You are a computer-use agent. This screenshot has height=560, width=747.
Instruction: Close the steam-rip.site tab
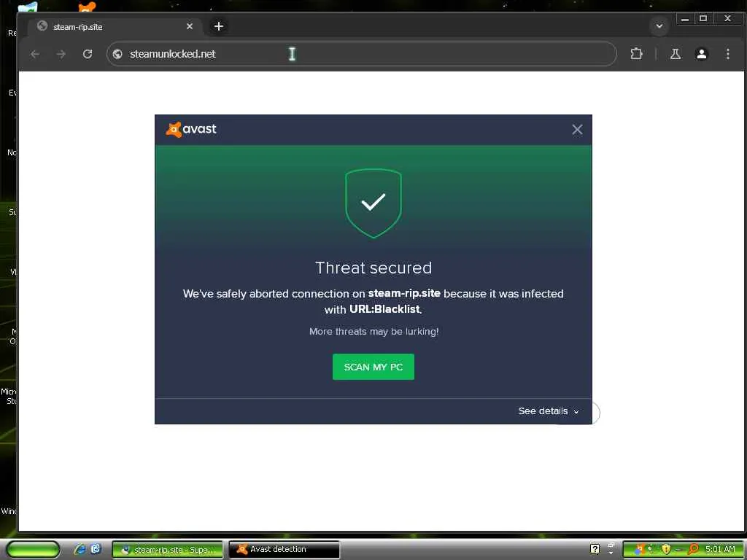[190, 27]
